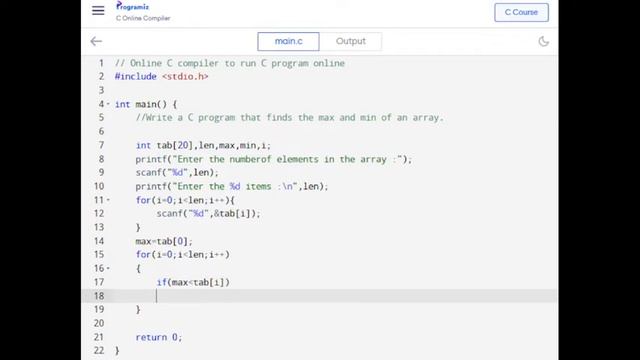Switch to the main.c tab

[x=288, y=41]
